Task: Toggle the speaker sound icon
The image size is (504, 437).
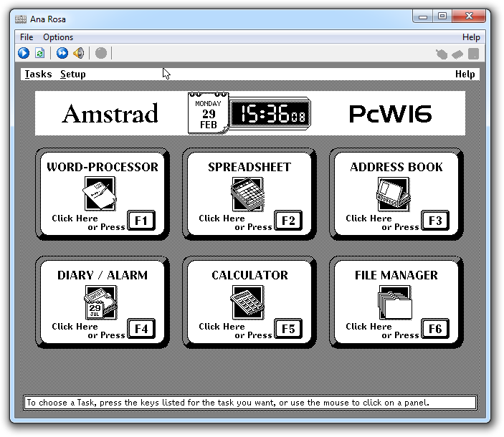Action: click(x=79, y=53)
